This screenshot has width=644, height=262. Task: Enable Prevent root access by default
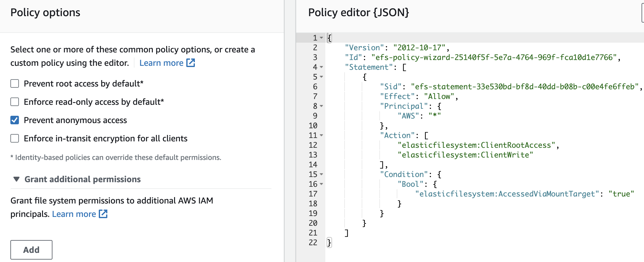click(x=15, y=83)
